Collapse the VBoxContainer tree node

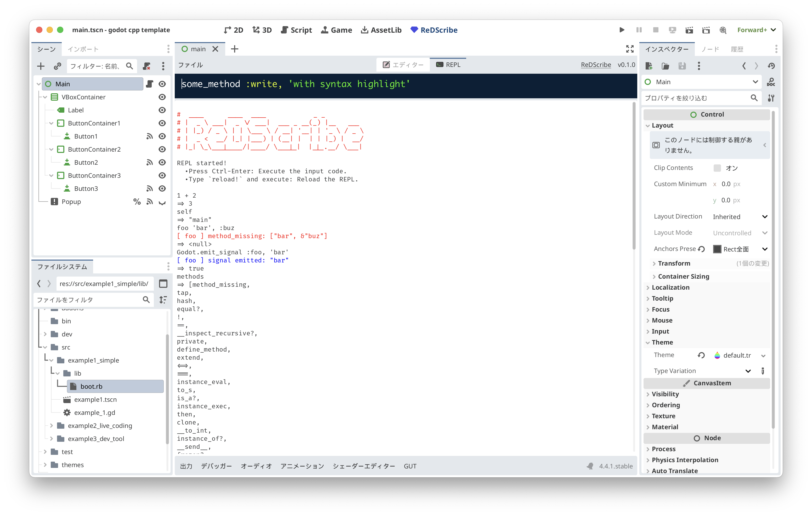click(x=45, y=97)
